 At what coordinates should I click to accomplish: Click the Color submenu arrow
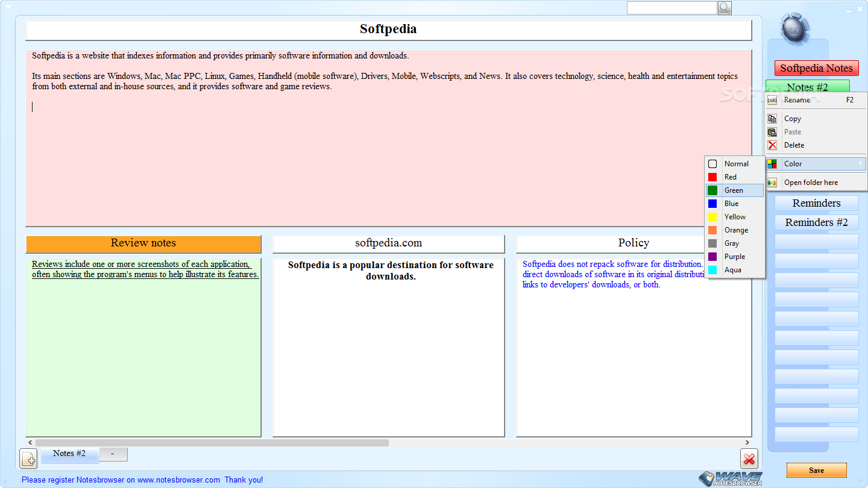[861, 163]
